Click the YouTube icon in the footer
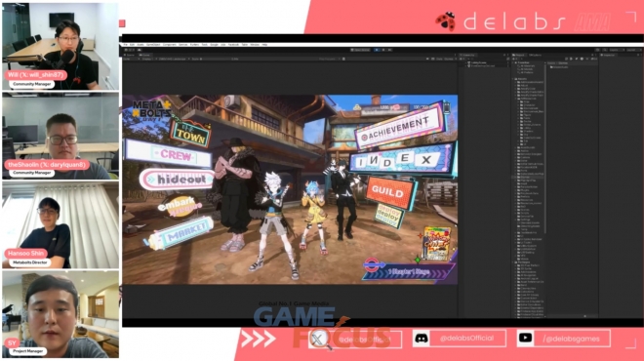The width and height of the screenshot is (644, 361). 525,338
